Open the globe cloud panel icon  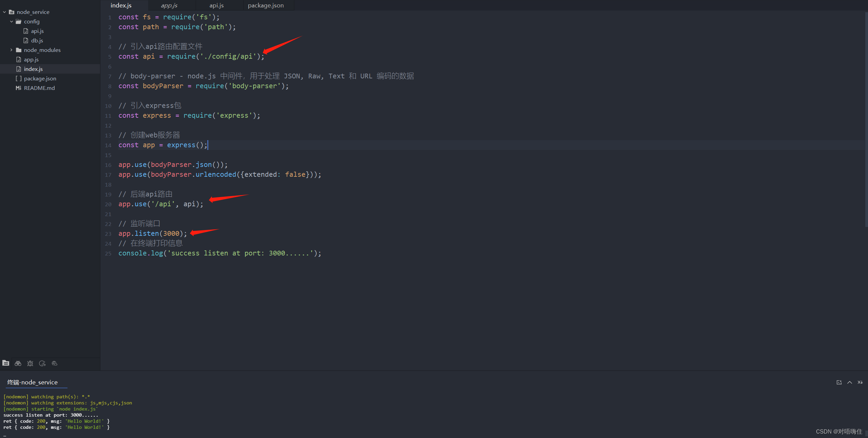pos(55,363)
